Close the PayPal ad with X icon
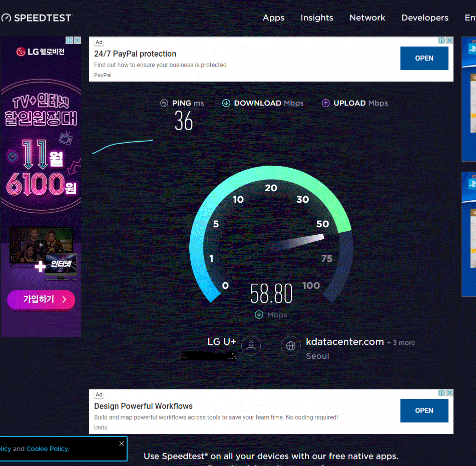476x466 pixels. [x=449, y=41]
